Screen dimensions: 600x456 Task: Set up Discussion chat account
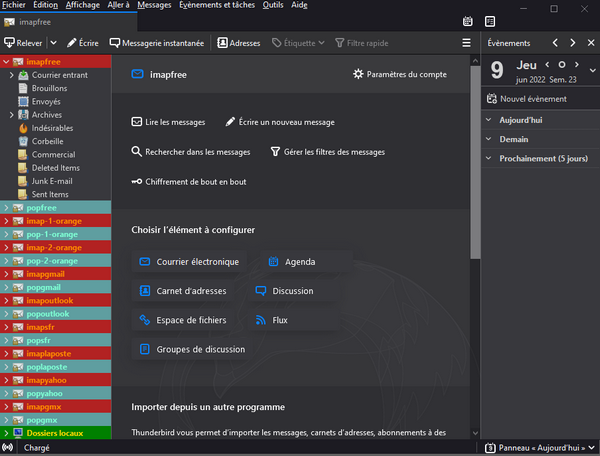point(293,291)
